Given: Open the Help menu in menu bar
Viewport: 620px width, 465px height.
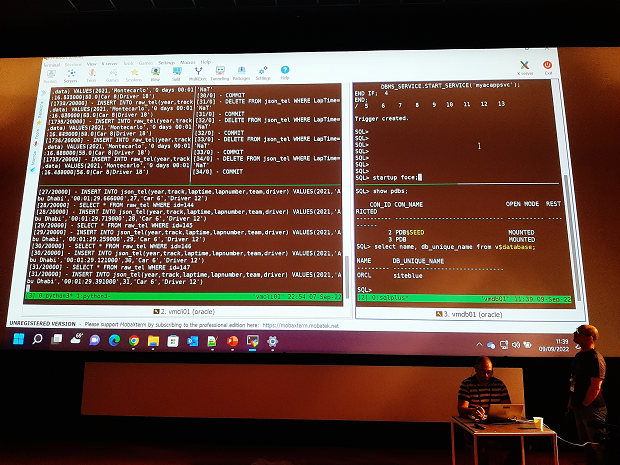Looking at the screenshot, I should [x=206, y=62].
